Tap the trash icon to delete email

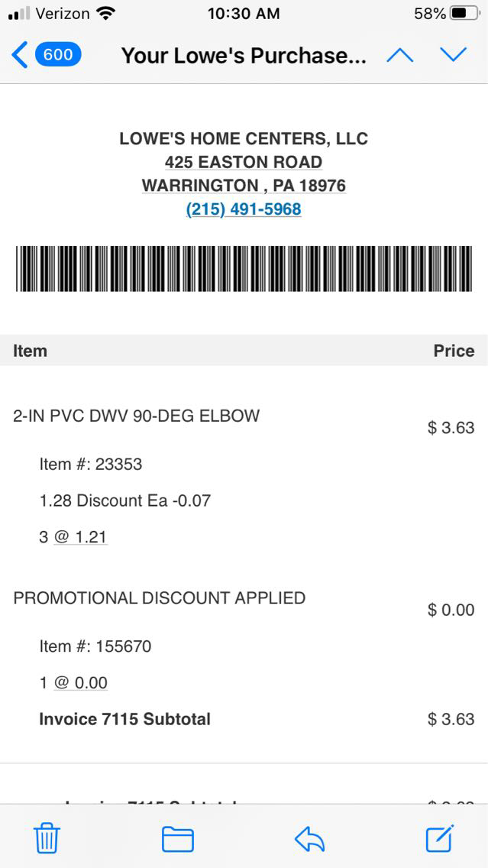coord(47,839)
